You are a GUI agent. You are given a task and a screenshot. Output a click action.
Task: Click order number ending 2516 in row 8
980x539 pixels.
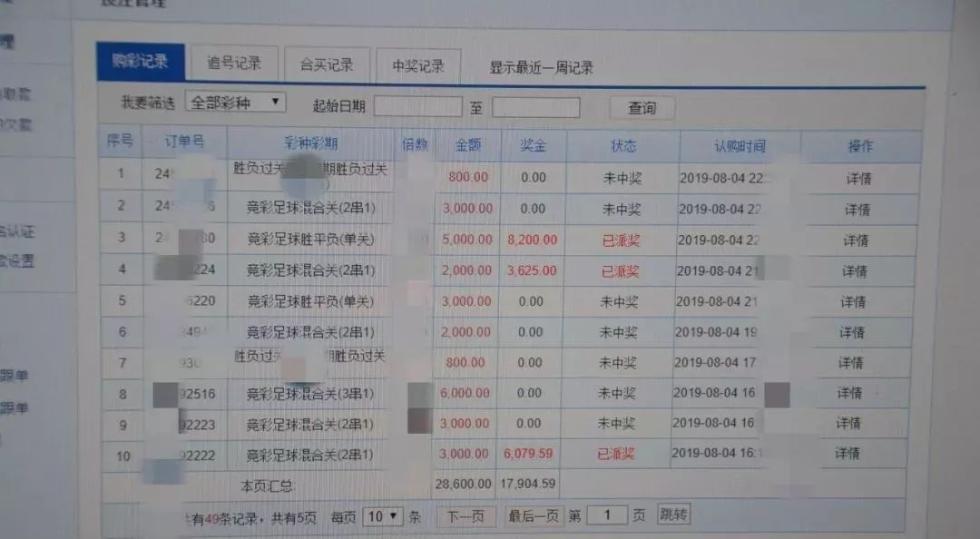tap(198, 394)
